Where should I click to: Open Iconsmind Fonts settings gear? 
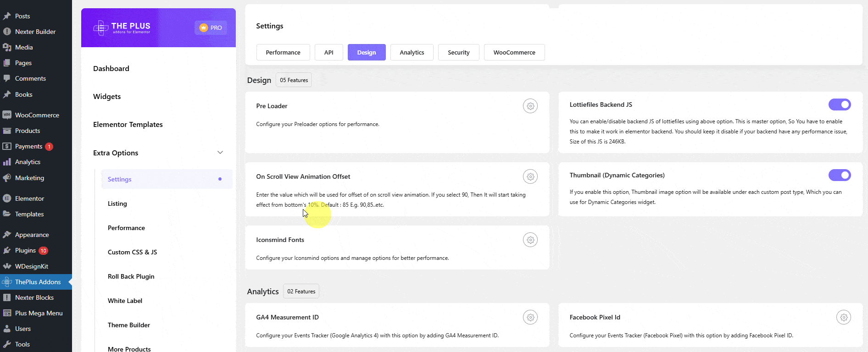pyautogui.click(x=530, y=240)
